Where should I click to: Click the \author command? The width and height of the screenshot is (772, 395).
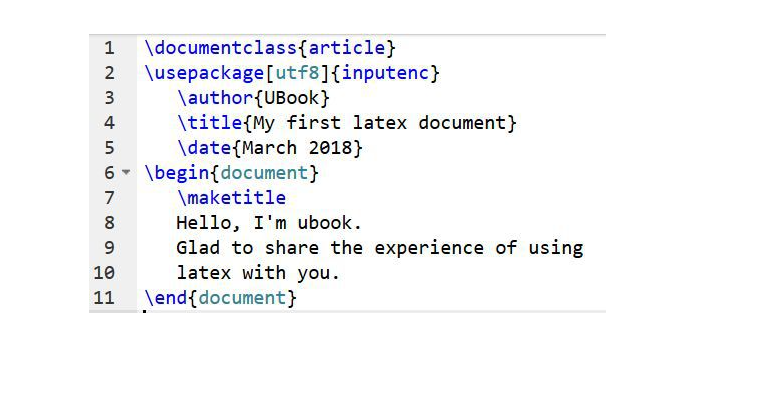[x=215, y=98]
